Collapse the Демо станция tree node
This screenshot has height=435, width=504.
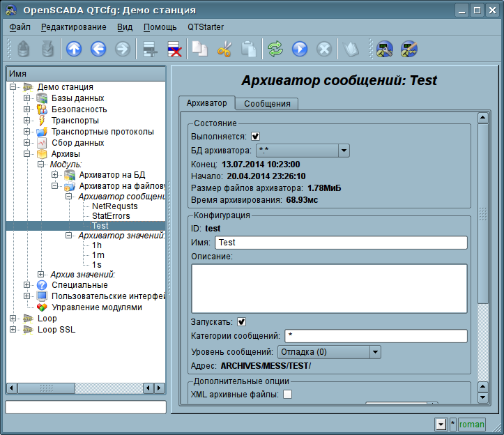(x=13, y=87)
